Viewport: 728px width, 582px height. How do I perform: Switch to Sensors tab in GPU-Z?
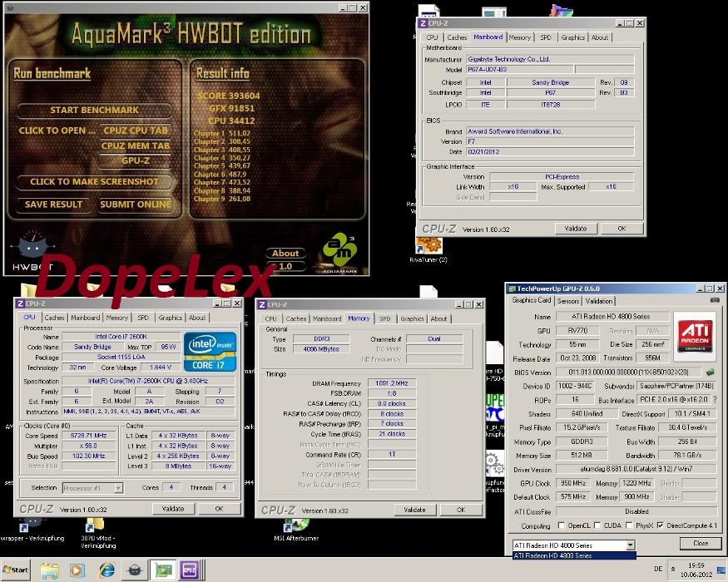coord(568,301)
